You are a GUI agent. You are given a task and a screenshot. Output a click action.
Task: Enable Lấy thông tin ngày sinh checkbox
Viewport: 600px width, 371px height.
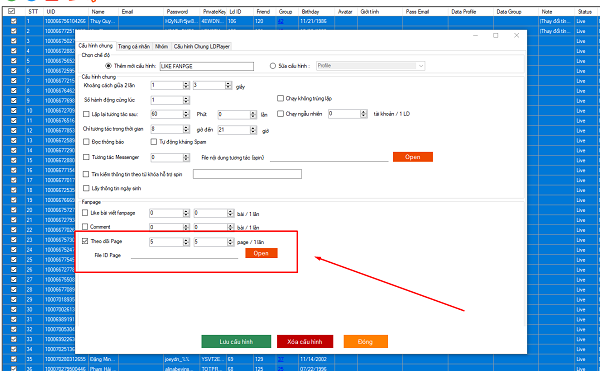86,188
